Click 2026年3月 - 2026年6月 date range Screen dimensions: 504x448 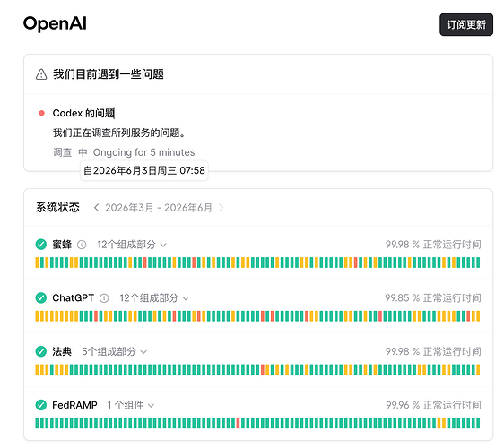[159, 208]
